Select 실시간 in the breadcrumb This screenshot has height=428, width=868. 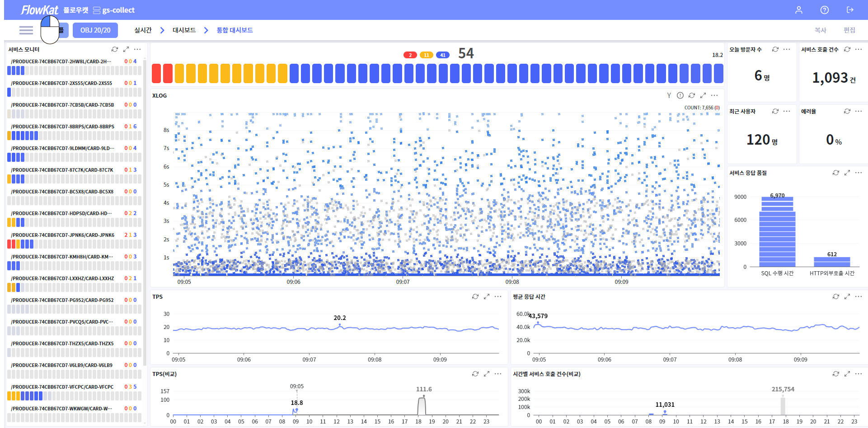click(x=143, y=30)
